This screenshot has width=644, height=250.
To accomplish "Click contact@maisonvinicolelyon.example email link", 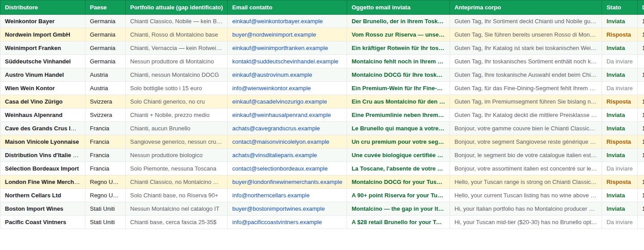I will 280,142.
